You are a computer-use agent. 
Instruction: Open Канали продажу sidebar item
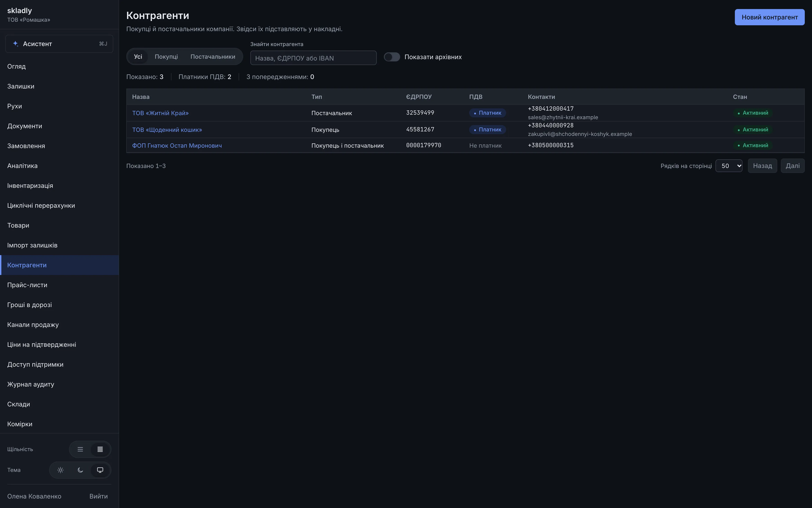tap(59, 325)
